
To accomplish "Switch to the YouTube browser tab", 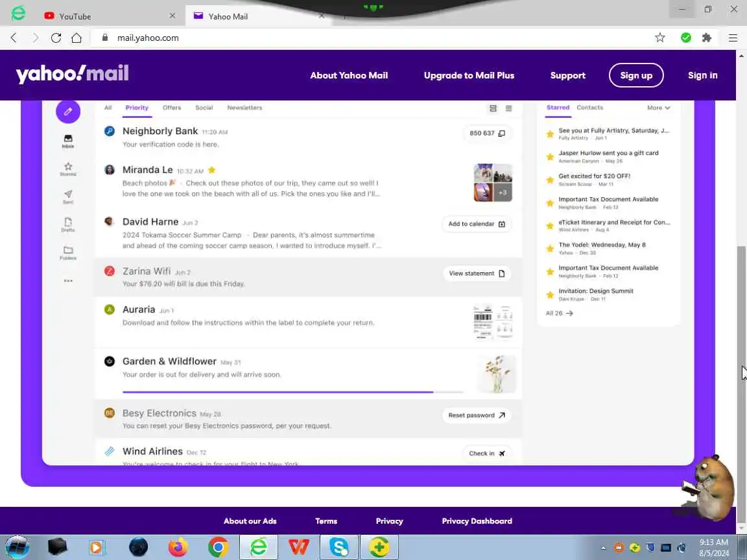I will click(x=110, y=16).
